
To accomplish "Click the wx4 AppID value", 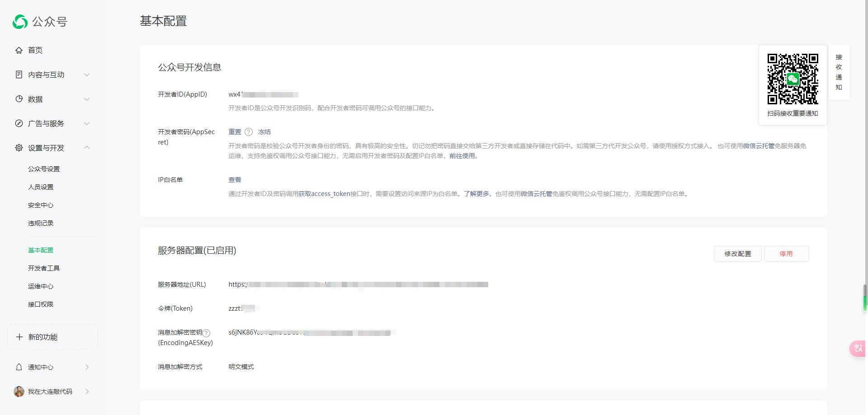I will 263,94.
